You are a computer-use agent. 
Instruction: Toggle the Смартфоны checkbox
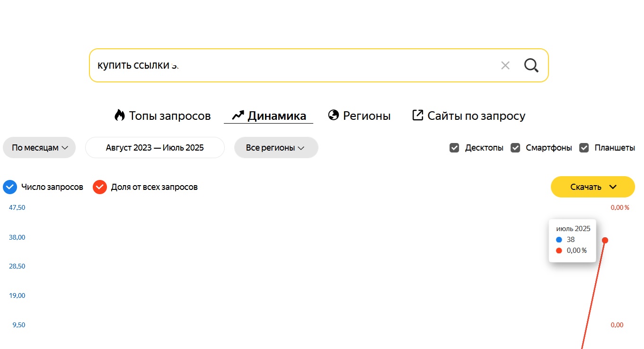[x=515, y=148]
